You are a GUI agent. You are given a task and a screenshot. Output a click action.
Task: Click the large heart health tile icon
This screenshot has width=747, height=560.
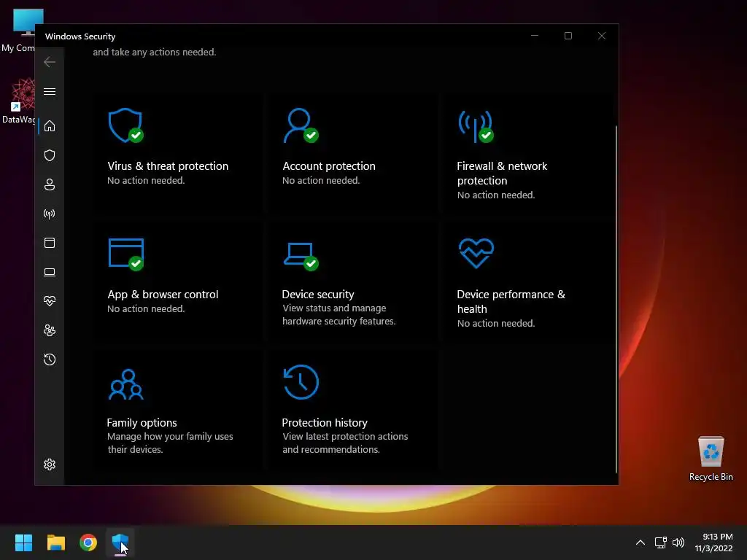[476, 253]
